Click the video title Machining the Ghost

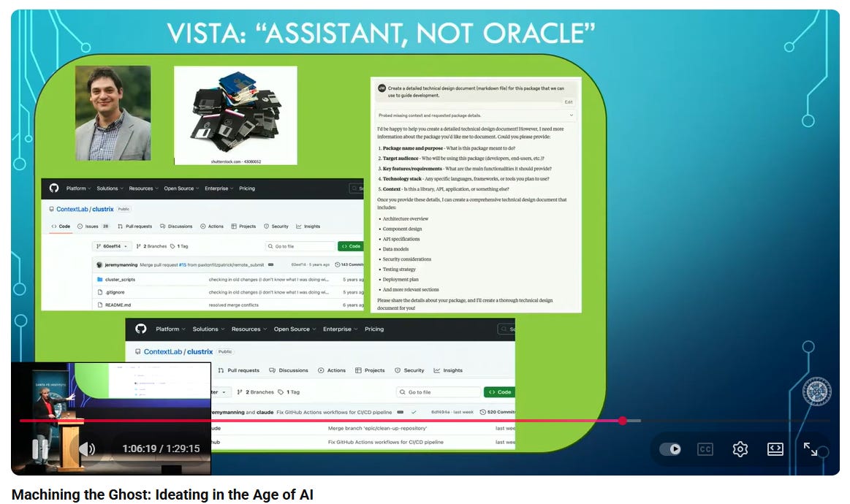pos(162,495)
